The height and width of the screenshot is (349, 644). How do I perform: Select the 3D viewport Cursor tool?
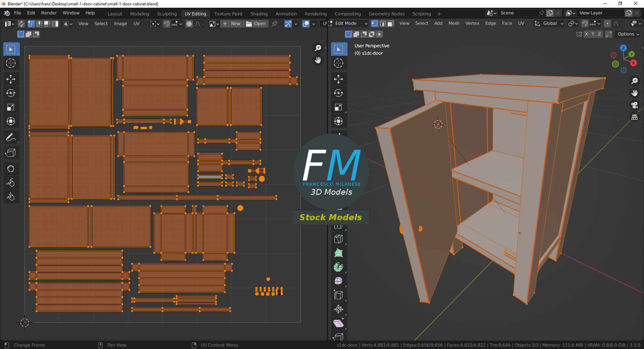click(x=338, y=63)
